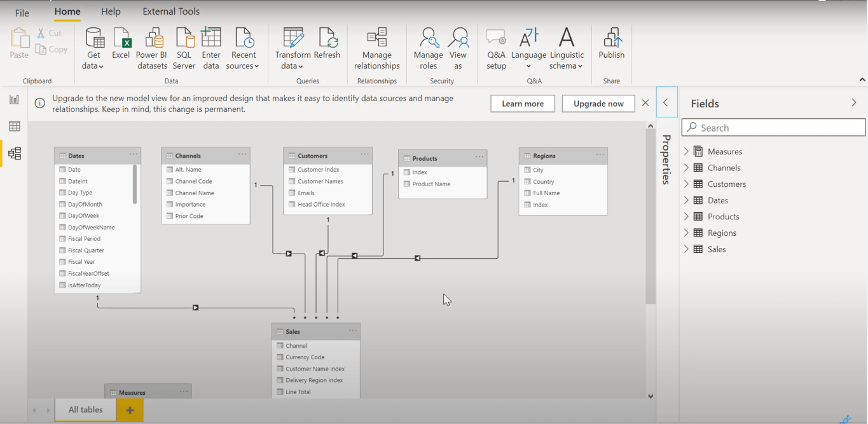Viewport: 868px width, 424px height.
Task: Select the Home ribbon tab
Action: pos(67,11)
